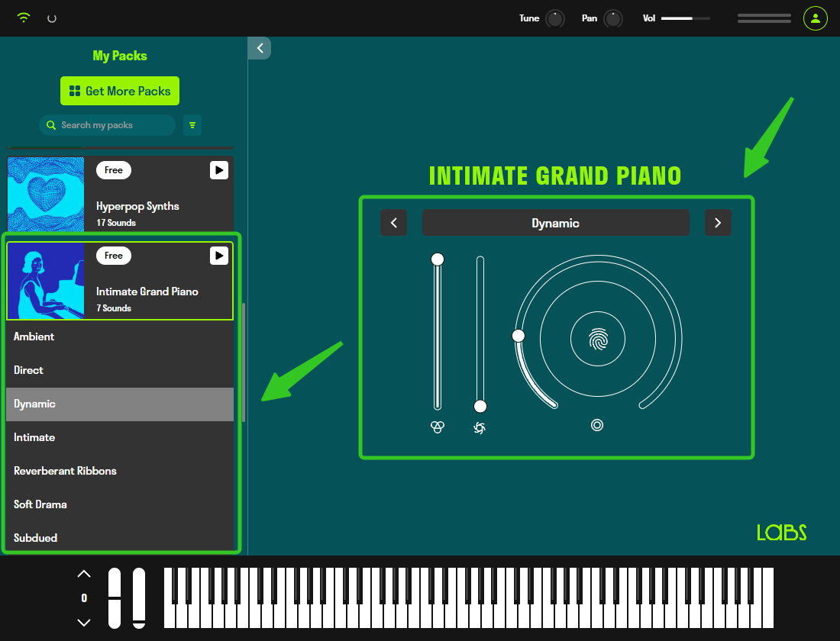Click the Free badge on Intimate Grand Piano
This screenshot has height=641, width=840.
click(114, 256)
